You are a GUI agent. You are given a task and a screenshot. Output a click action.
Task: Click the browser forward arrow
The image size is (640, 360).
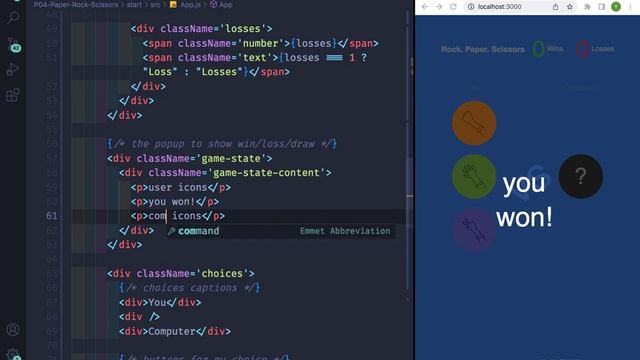pyautogui.click(x=439, y=7)
